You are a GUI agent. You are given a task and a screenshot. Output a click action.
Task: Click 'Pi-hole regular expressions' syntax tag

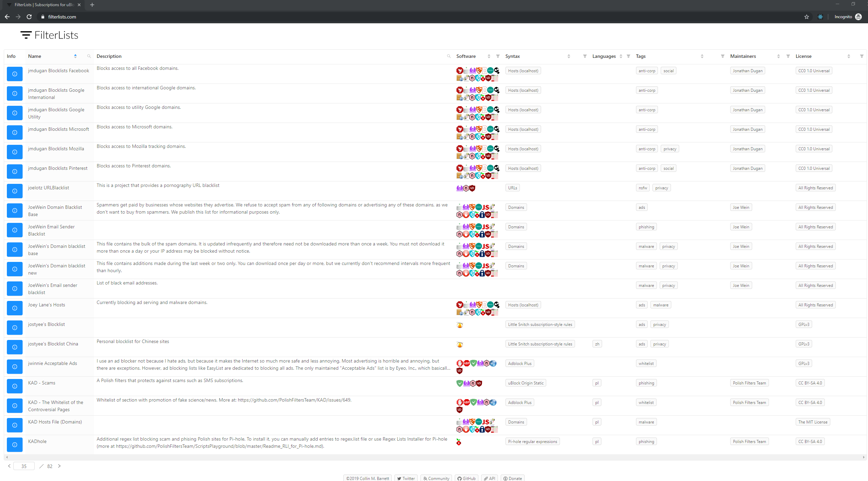point(533,442)
